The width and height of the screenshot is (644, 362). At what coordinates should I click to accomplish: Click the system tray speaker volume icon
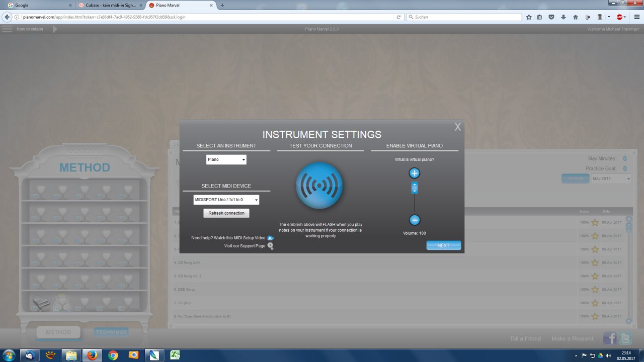coord(608,355)
